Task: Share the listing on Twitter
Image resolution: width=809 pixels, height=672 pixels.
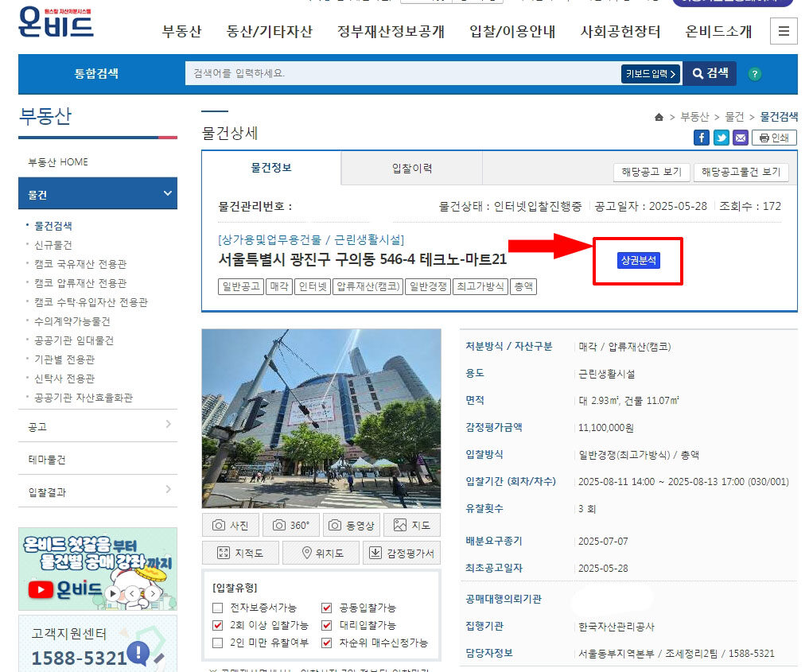Action: coord(721,138)
